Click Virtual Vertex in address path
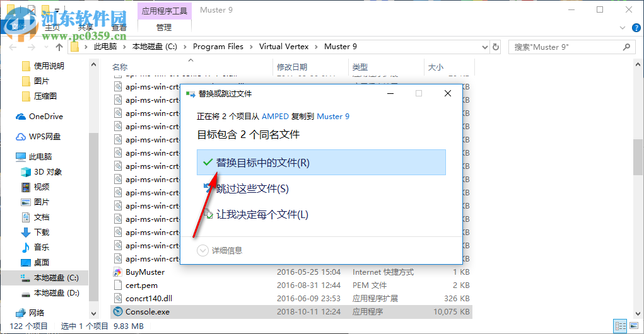This screenshot has height=334, width=644. click(x=284, y=47)
